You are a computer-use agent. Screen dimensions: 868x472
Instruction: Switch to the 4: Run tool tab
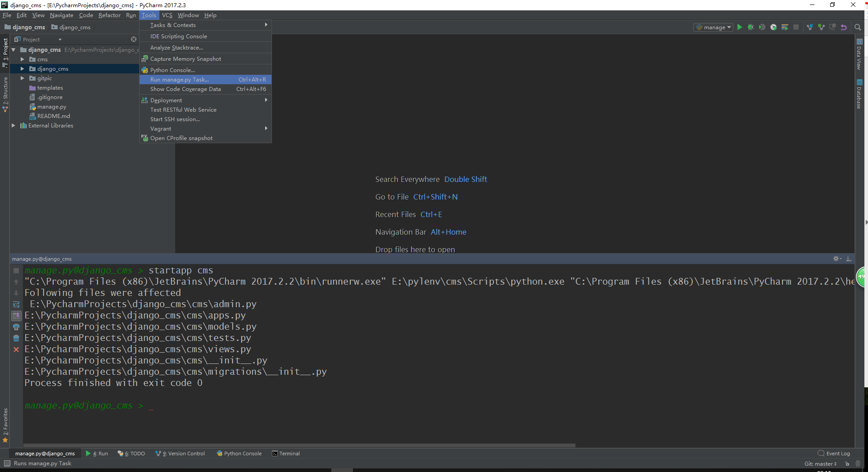coord(97,454)
